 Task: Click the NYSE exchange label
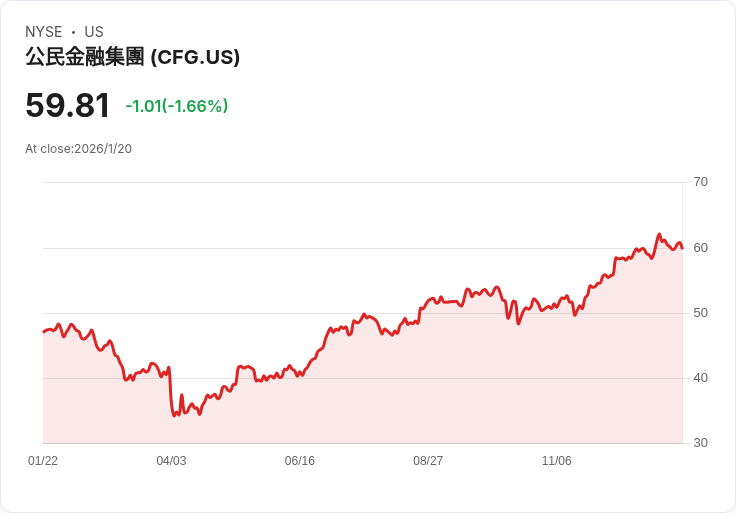click(43, 32)
